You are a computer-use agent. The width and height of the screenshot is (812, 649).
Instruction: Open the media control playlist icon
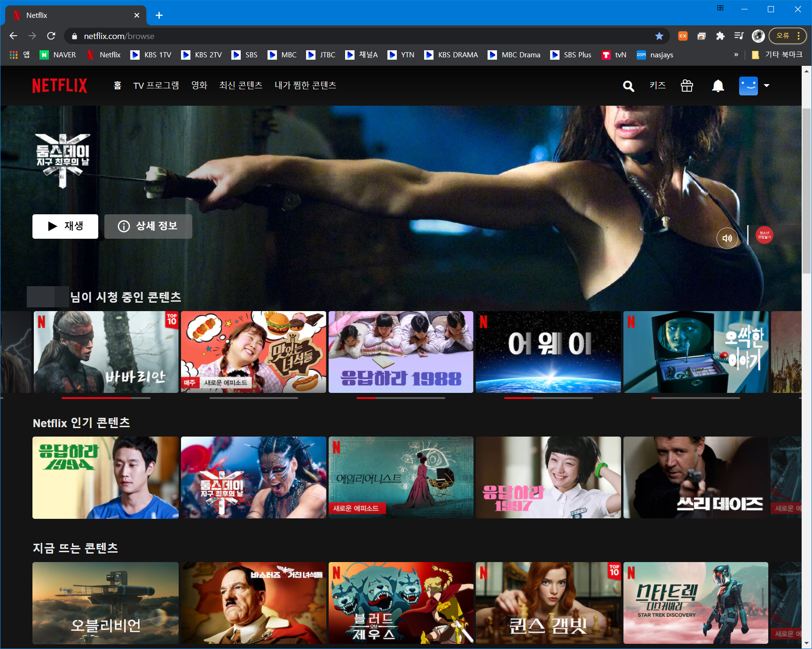[x=739, y=36]
